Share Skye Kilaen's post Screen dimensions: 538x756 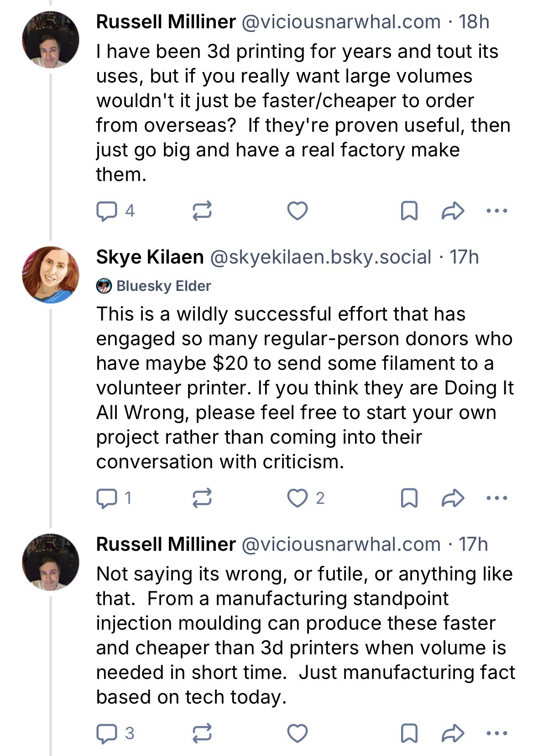point(453,498)
